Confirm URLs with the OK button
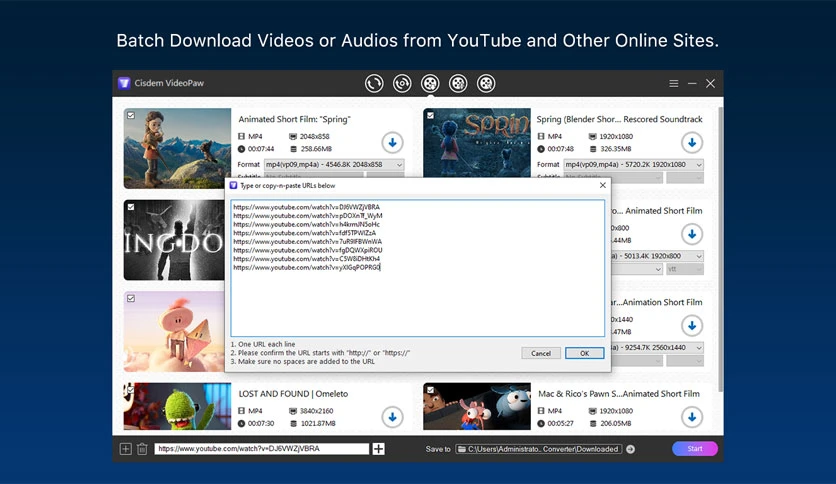 tap(584, 353)
